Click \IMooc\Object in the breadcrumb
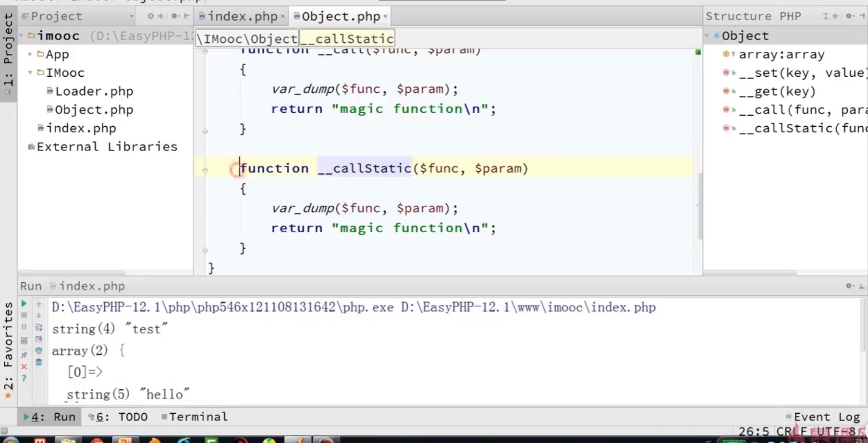 click(x=247, y=38)
